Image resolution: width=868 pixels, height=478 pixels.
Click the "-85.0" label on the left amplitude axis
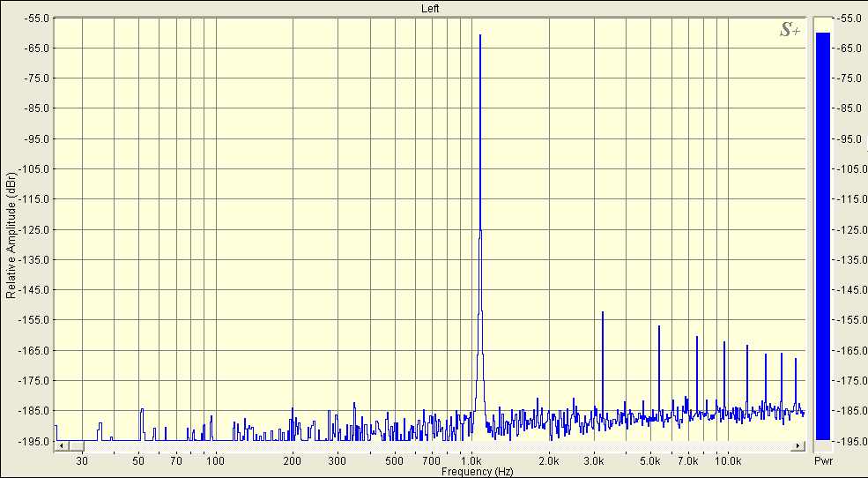(x=36, y=108)
